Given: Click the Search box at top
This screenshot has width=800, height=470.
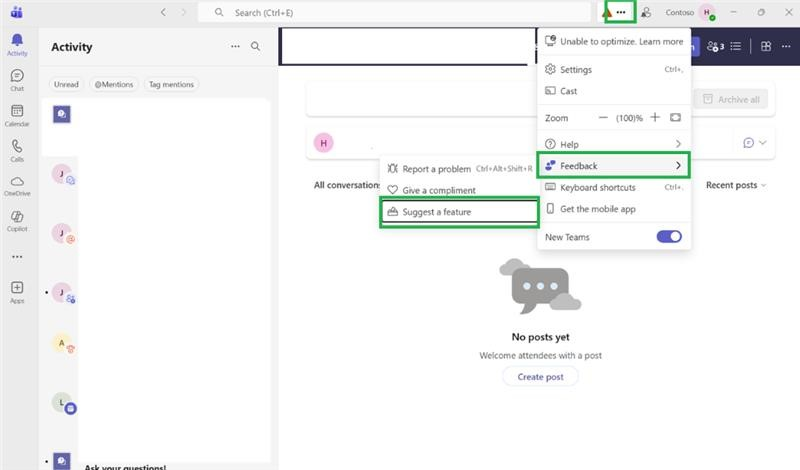Looking at the screenshot, I should tap(394, 12).
